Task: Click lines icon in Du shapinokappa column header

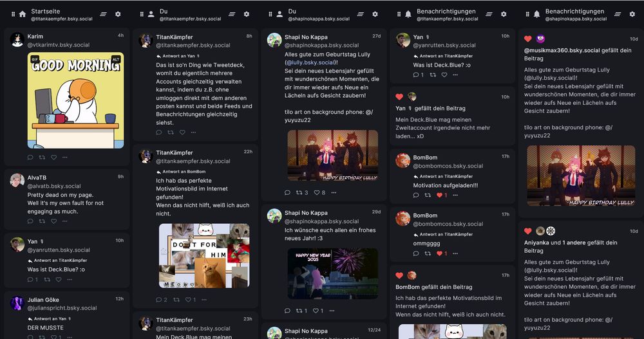Action: [360, 14]
